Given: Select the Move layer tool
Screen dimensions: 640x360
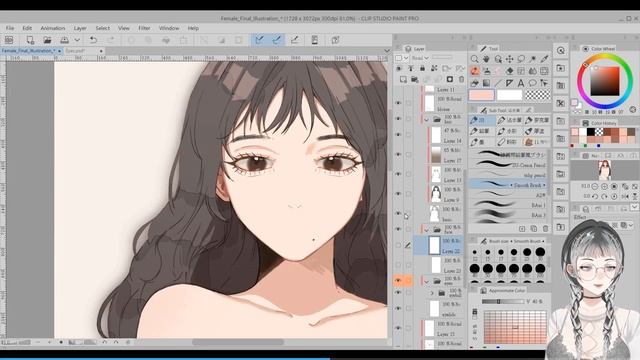Looking at the screenshot, I should pos(509,59).
